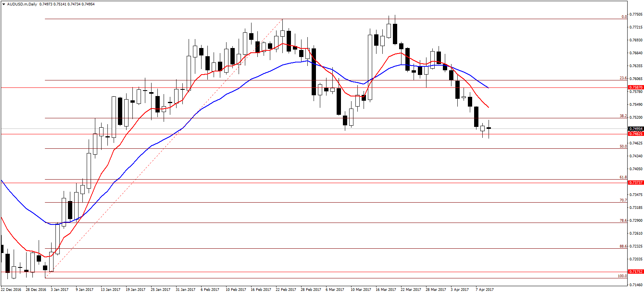Click the 3 Jan 2017 date label

coord(59,290)
